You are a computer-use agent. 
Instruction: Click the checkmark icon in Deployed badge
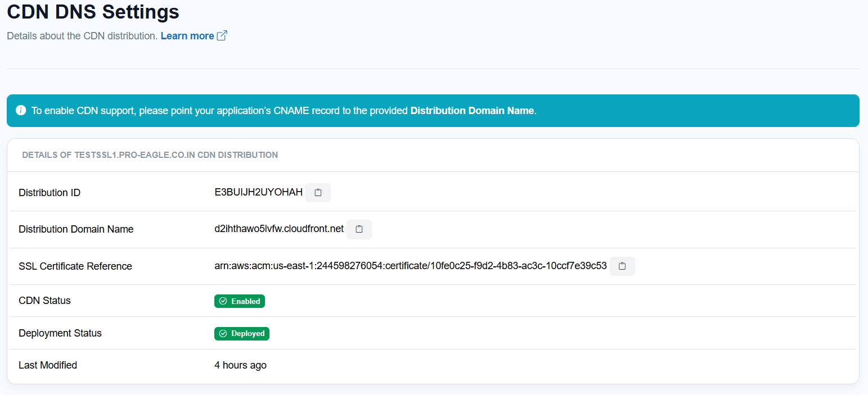223,334
